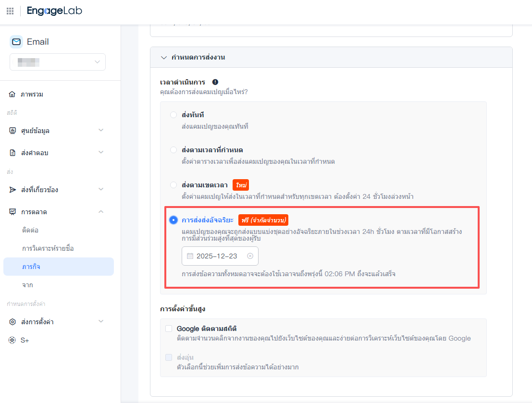Image resolution: width=532 pixels, height=403 pixels.
Task: Open the account selector dropdown
Action: (x=58, y=62)
